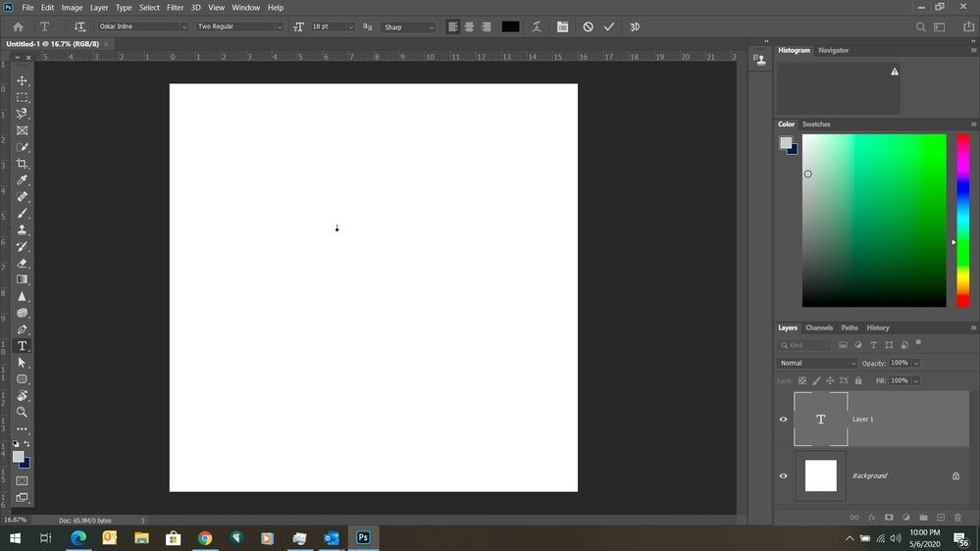Screen dimensions: 980x551
Task: Toggle Lock all for the layer
Action: [858, 380]
